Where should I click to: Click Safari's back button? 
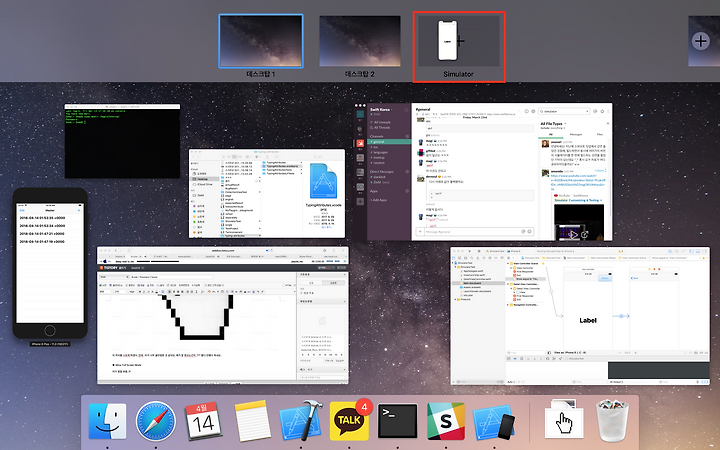pos(116,251)
